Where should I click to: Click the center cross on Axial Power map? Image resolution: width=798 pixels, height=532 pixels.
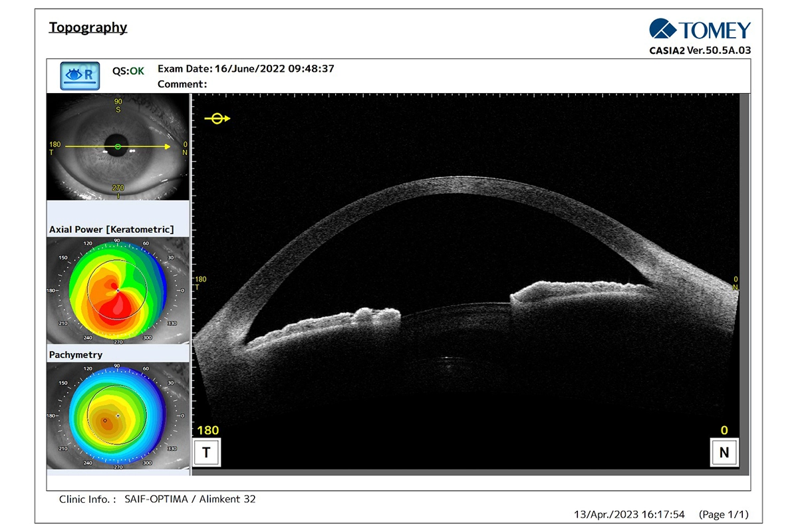click(118, 291)
